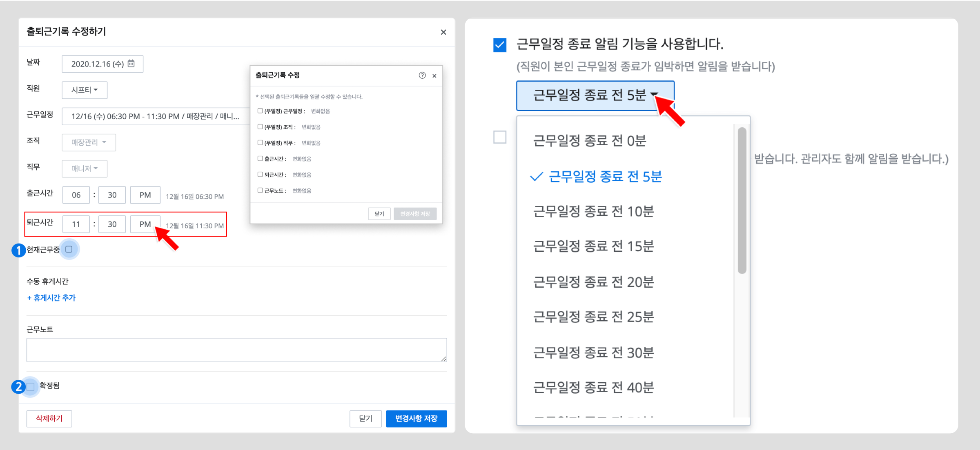The image size is (980, 450).
Task: Select 근무일정 종료 전 10분 option
Action: pos(594,212)
